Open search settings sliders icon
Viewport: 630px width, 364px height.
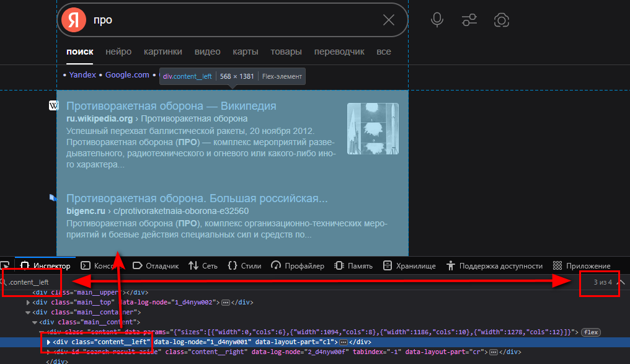[x=469, y=20]
